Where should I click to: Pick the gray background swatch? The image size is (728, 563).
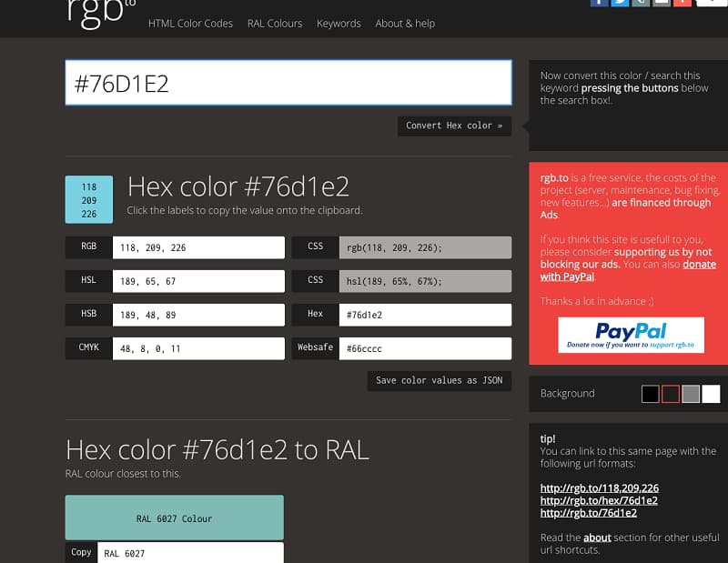(x=691, y=394)
